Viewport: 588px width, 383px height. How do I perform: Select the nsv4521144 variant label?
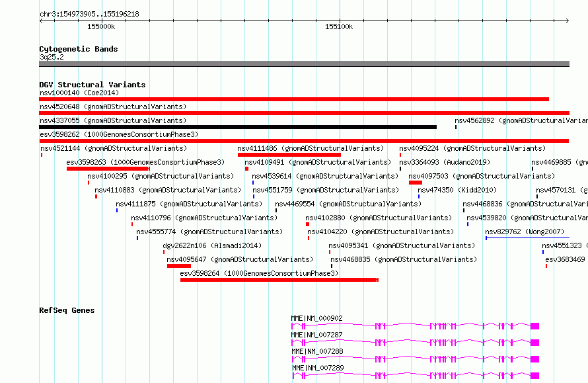click(114, 148)
